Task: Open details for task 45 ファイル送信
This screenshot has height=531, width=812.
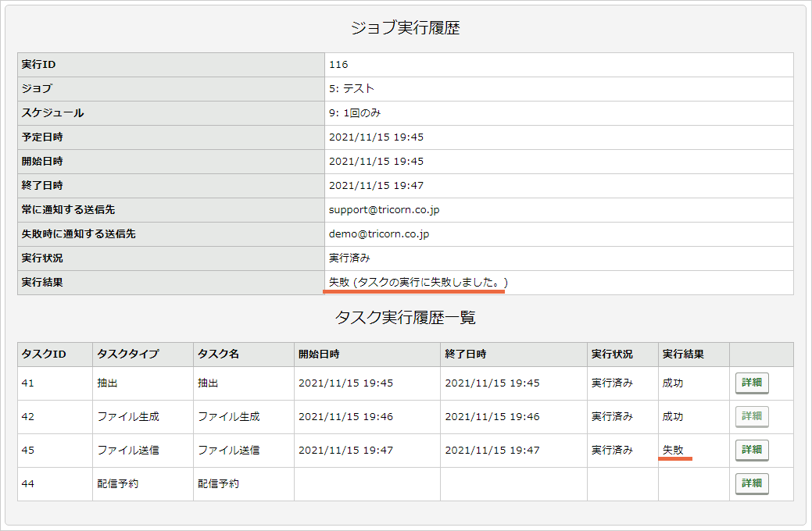Action: click(x=751, y=451)
